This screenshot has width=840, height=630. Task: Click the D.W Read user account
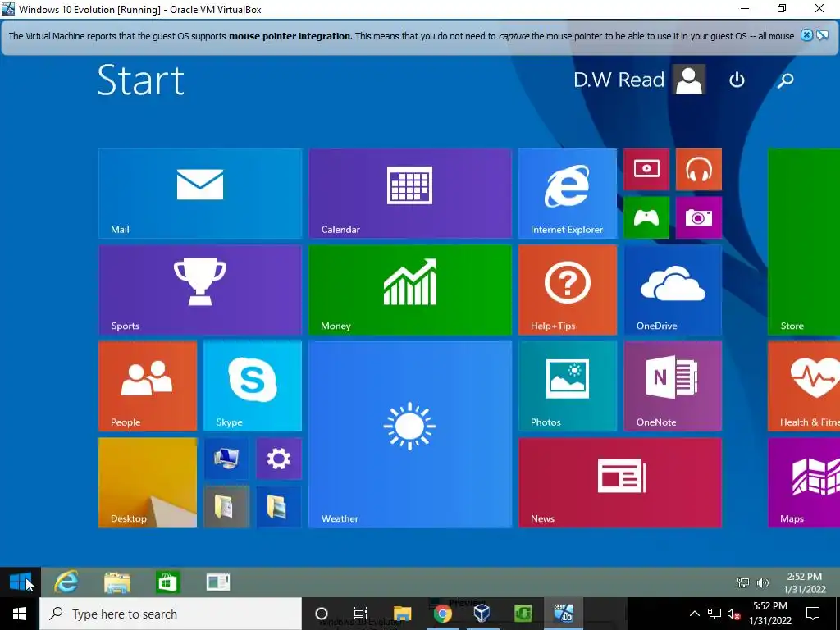pyautogui.click(x=639, y=80)
